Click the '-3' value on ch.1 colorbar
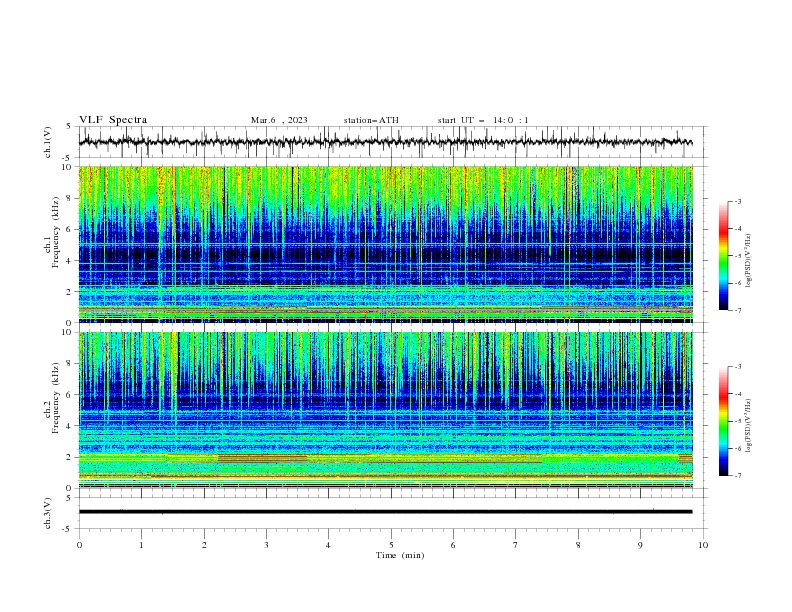Viewport: 792px width, 612px height. point(737,201)
